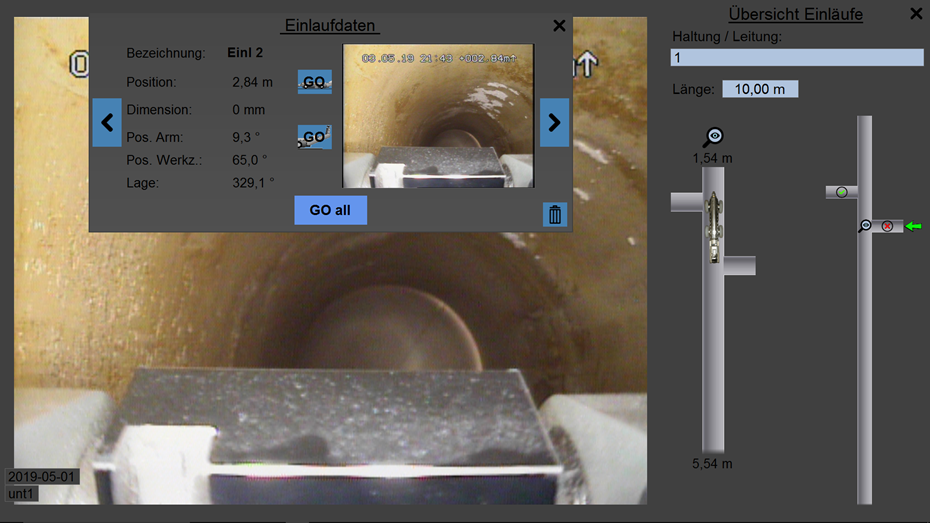Delete the inlet with the trash icon
Screen dimensions: 930x523
coord(555,214)
